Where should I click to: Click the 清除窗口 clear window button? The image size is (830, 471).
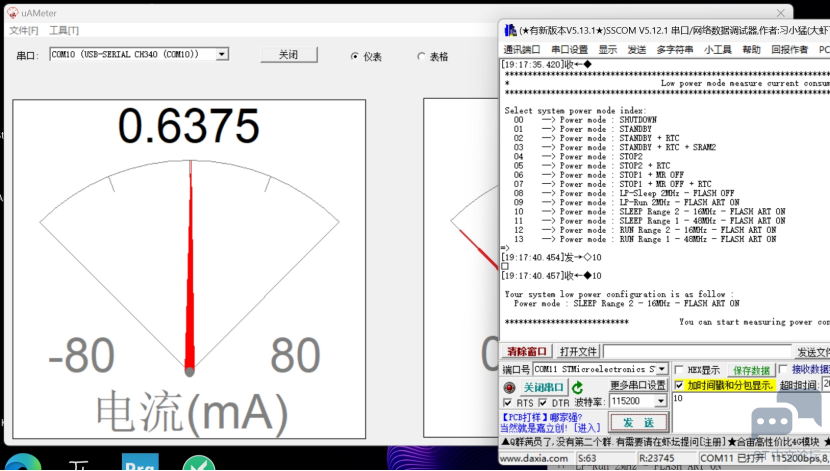tap(527, 351)
